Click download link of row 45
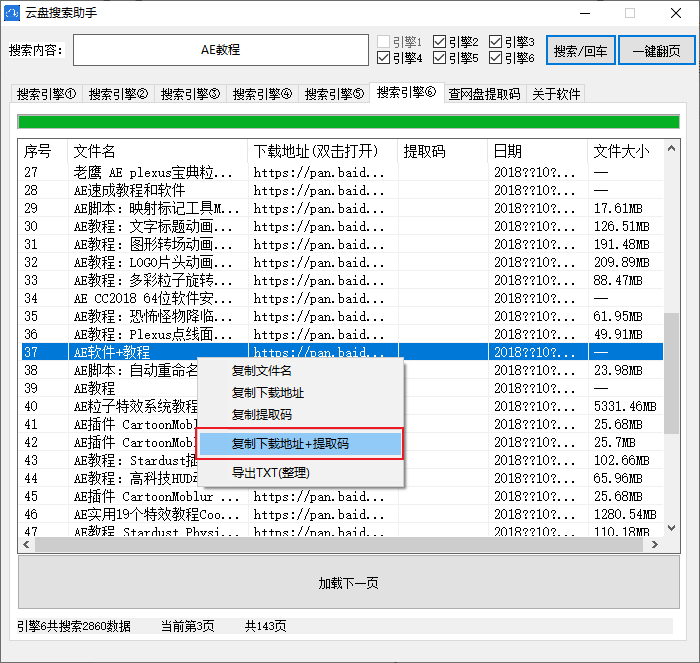Screen dimensions: 700x663 319,496
